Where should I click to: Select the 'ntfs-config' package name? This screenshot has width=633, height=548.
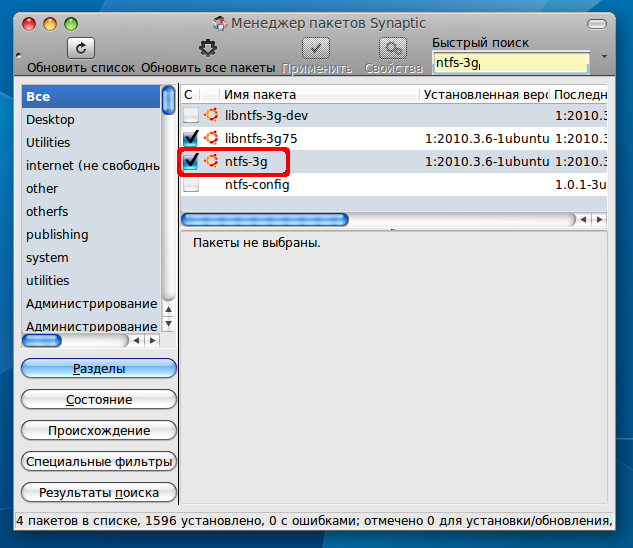257,185
